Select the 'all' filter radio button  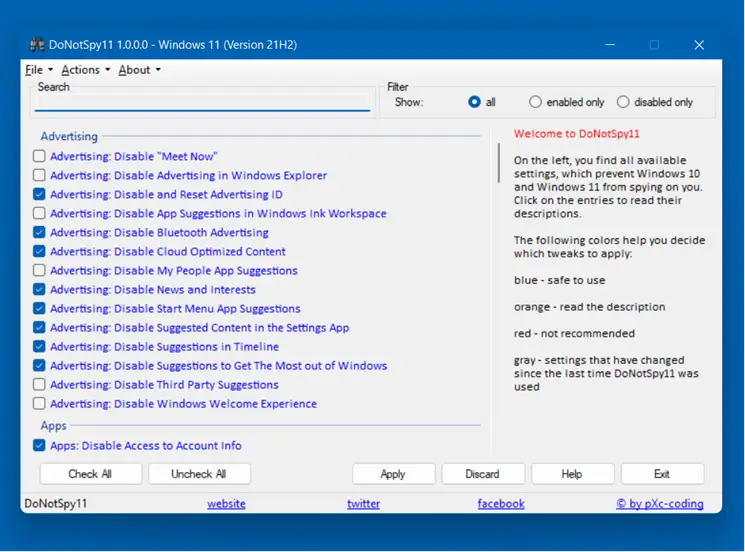click(x=474, y=102)
